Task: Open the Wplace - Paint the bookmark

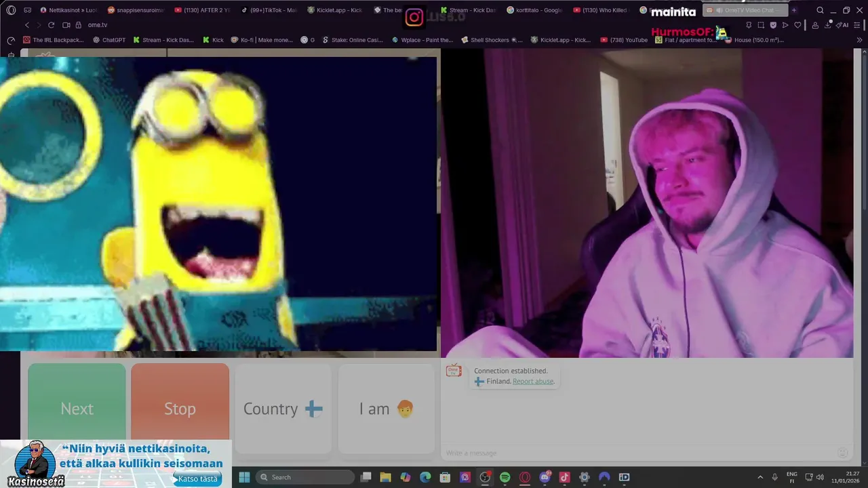Action: click(x=422, y=40)
